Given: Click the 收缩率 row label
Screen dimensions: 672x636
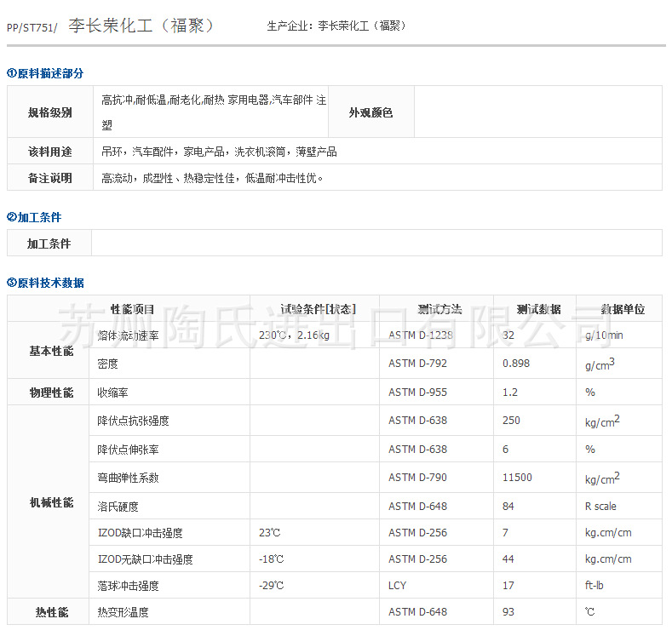Looking at the screenshot, I should [x=112, y=392].
